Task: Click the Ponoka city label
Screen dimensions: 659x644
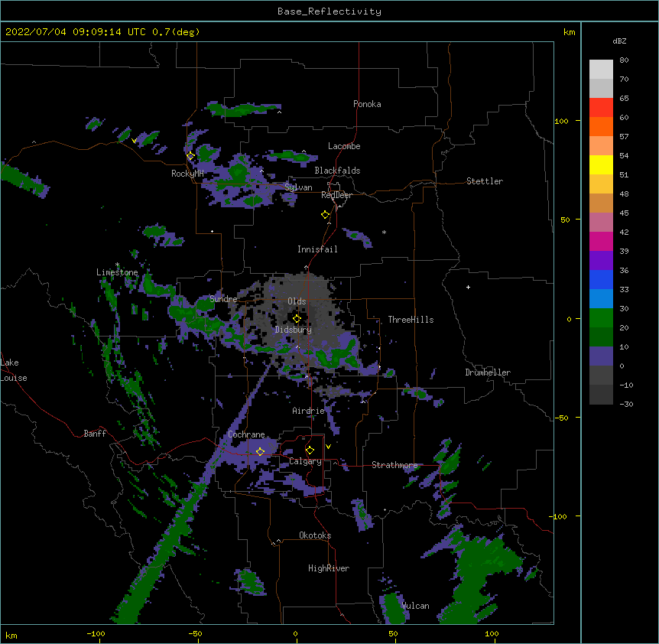Action: pyautogui.click(x=367, y=104)
